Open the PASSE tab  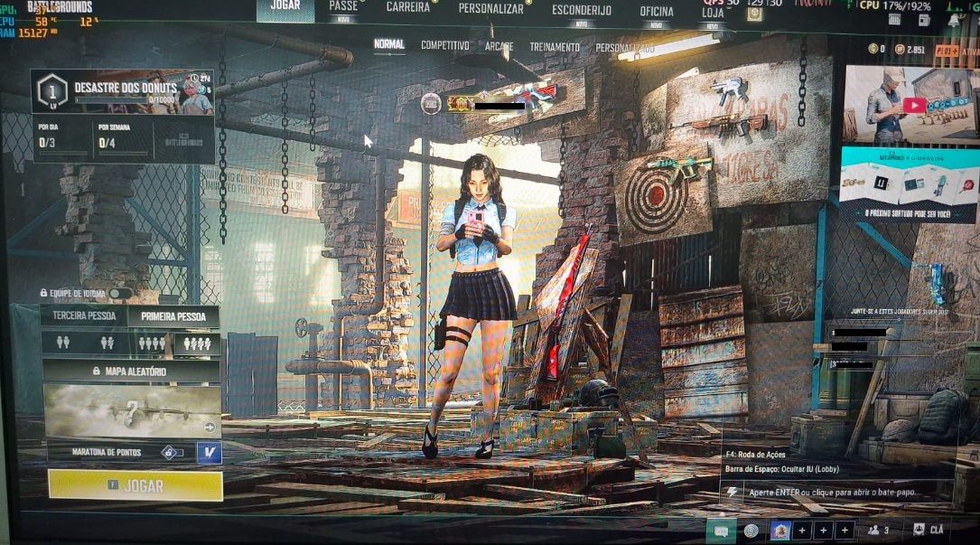pos(343,7)
